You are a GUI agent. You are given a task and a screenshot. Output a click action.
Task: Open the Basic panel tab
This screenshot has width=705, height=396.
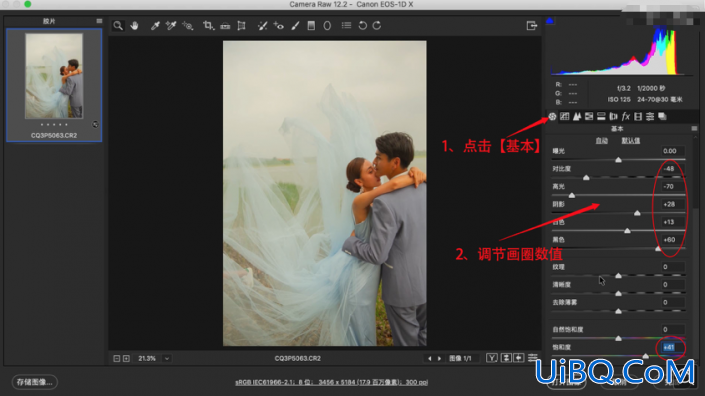[x=552, y=117]
